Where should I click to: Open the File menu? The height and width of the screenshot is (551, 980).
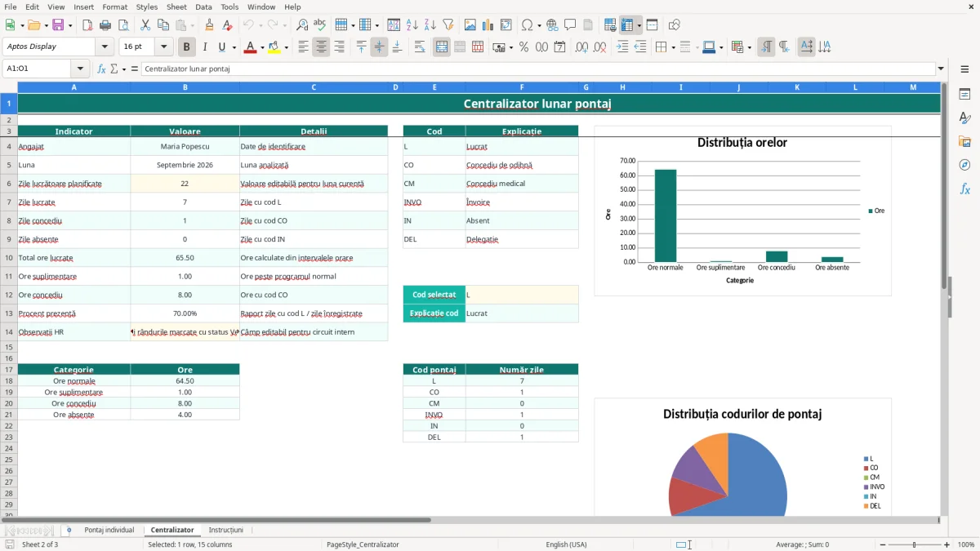tap(10, 7)
